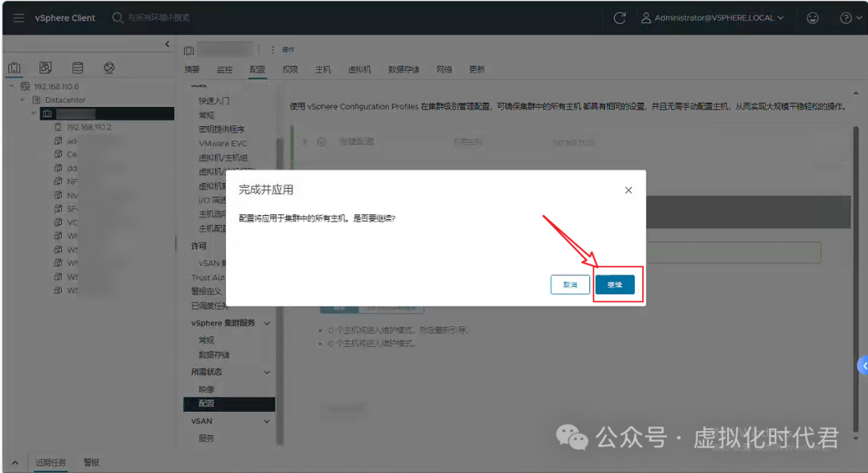Select the Hosts and Clusters inventory icon
The height and width of the screenshot is (473, 868).
[14, 67]
